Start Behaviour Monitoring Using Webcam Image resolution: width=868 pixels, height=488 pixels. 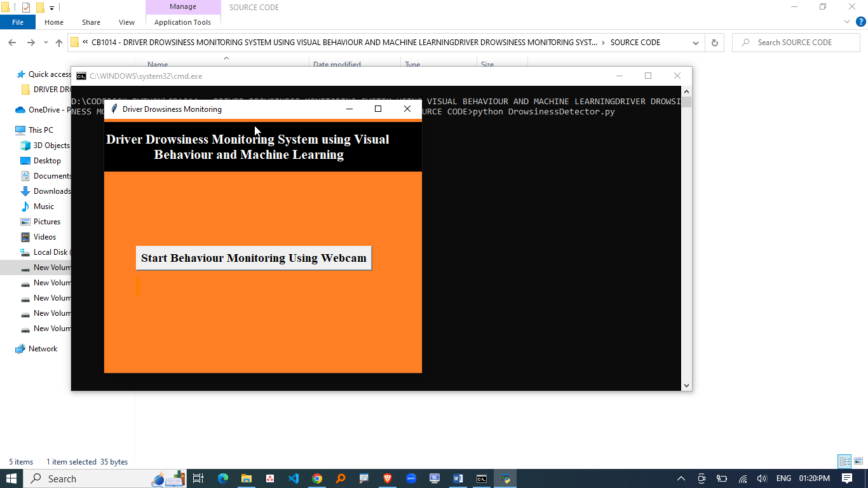pyautogui.click(x=254, y=258)
